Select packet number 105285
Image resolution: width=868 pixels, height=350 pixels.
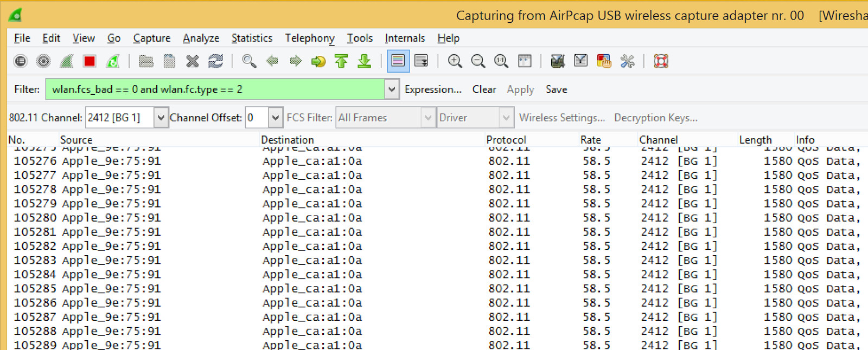click(438, 289)
